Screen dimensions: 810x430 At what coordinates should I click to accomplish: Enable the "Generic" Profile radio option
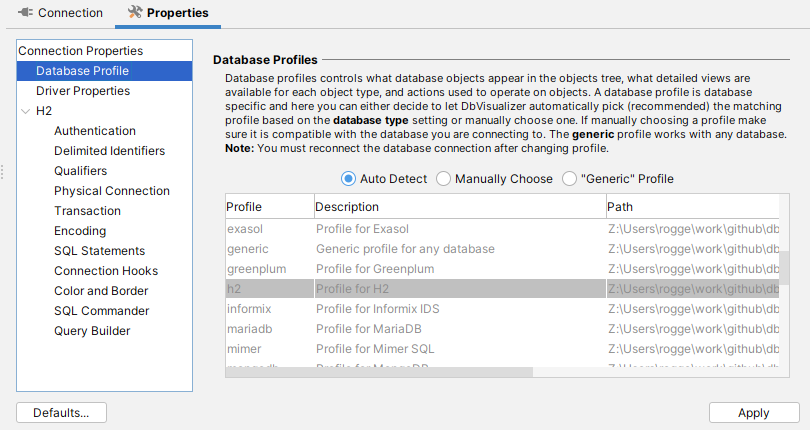tap(570, 179)
